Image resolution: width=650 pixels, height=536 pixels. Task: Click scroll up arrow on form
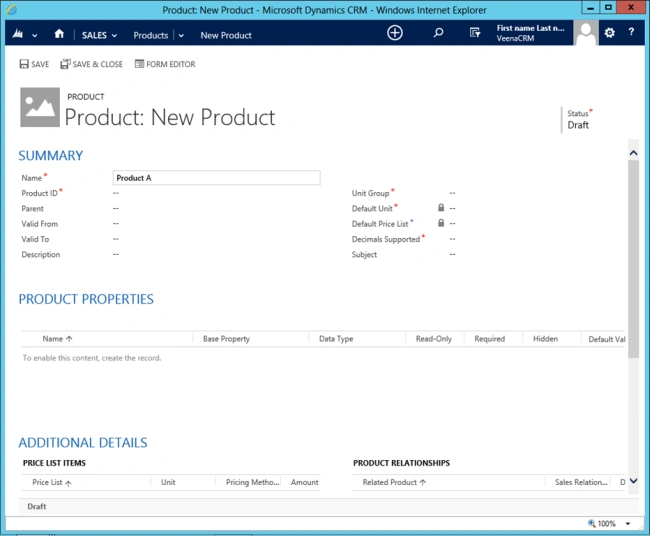pyautogui.click(x=633, y=153)
